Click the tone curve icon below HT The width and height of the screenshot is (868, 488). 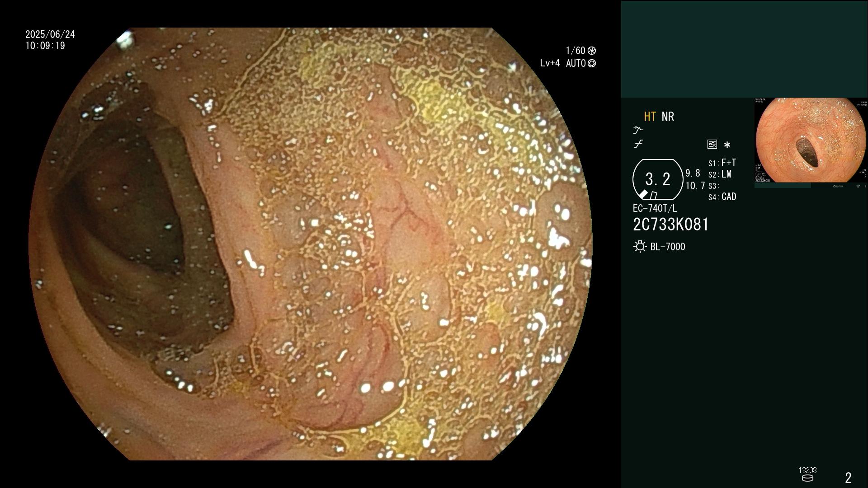click(x=638, y=130)
